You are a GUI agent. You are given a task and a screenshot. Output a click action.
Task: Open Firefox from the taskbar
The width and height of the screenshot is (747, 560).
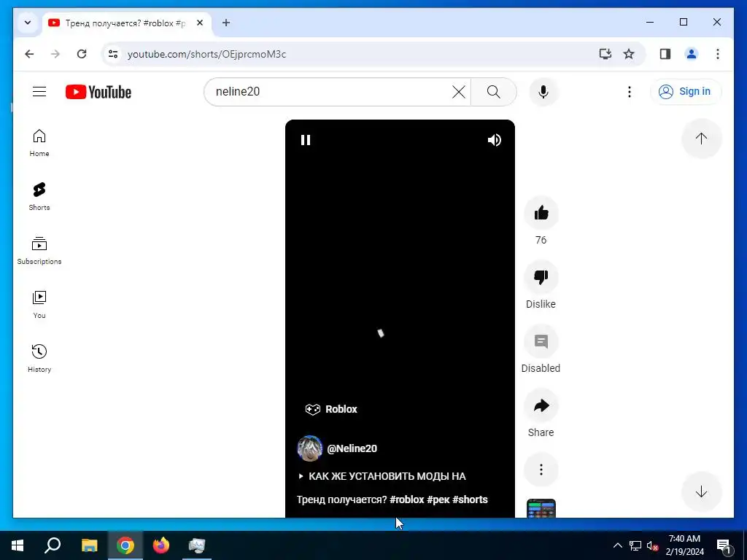coord(161,545)
